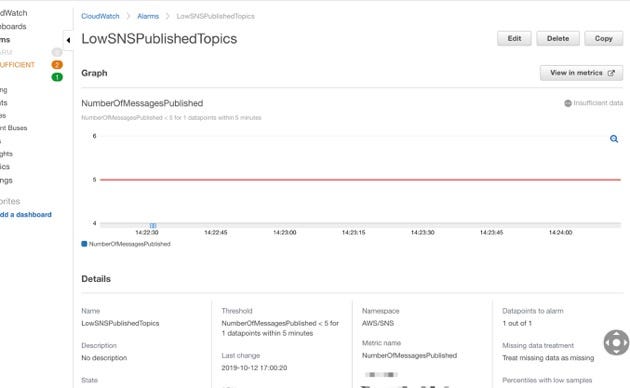Click the LowSNSPublishedTopics page title
Image resolution: width=630 pixels, height=388 pixels.
(159, 39)
